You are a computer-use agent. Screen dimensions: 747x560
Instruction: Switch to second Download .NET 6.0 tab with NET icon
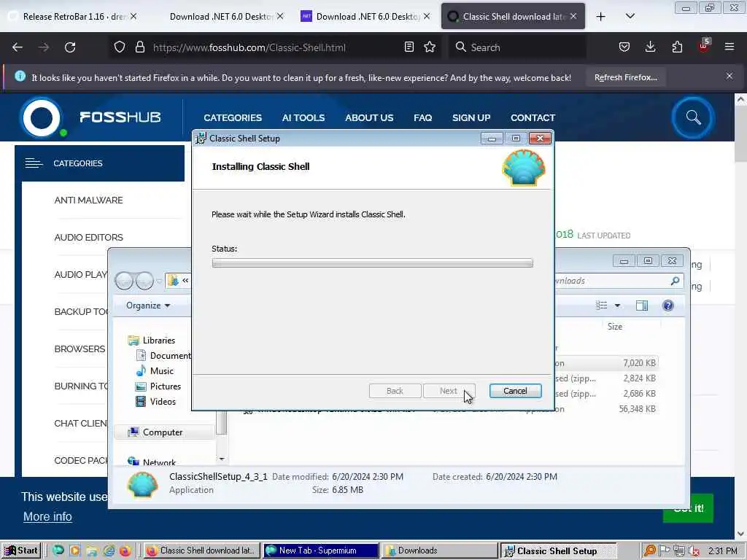[x=367, y=17]
